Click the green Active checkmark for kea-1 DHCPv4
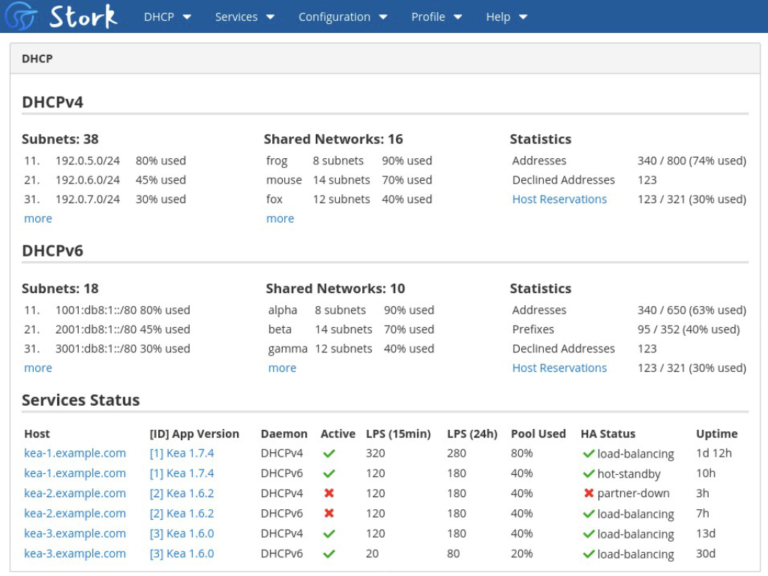Screen dimensions: 768x576 coord(328,454)
